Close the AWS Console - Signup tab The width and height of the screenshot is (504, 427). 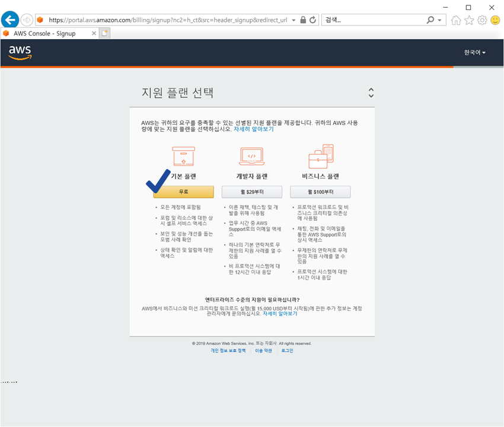pos(94,33)
